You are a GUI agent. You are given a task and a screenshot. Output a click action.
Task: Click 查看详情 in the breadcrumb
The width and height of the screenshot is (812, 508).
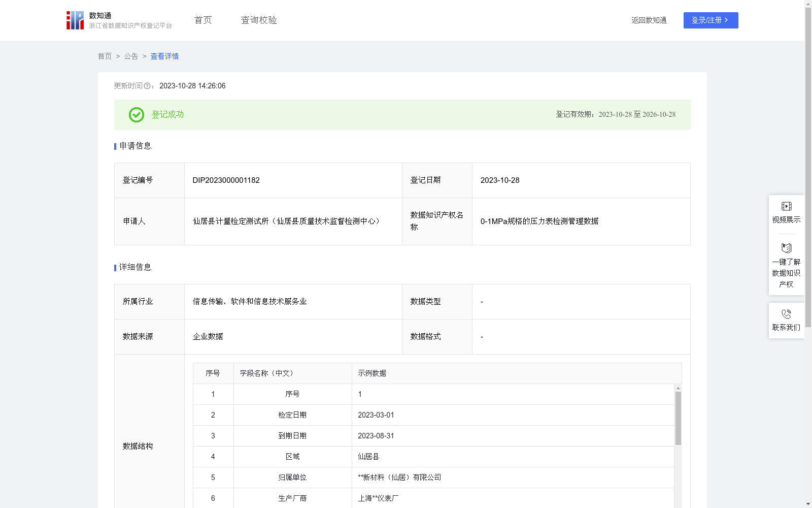pos(164,56)
